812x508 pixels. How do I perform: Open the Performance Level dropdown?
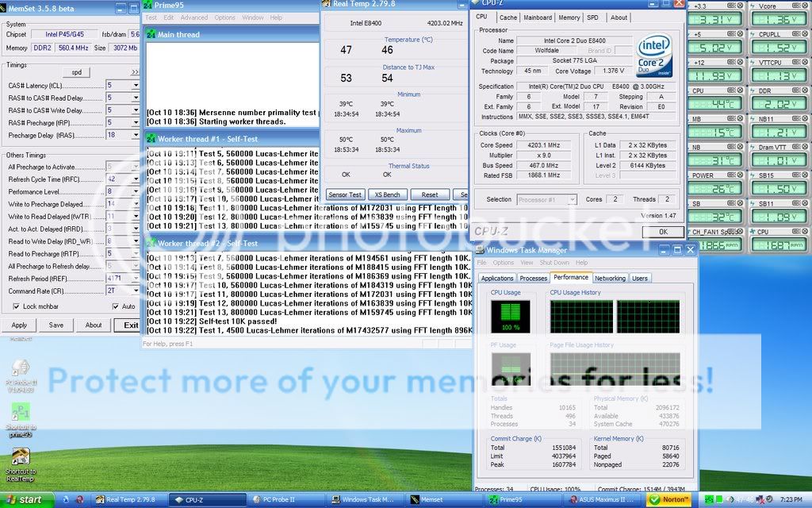135,191
